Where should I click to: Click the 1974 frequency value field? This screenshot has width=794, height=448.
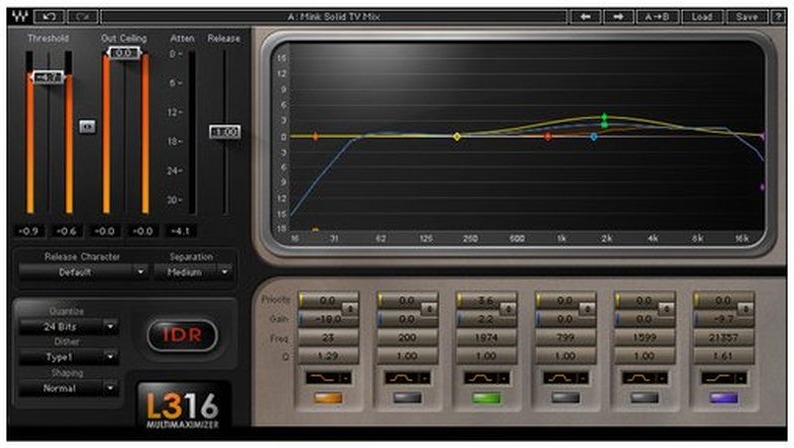(x=486, y=338)
